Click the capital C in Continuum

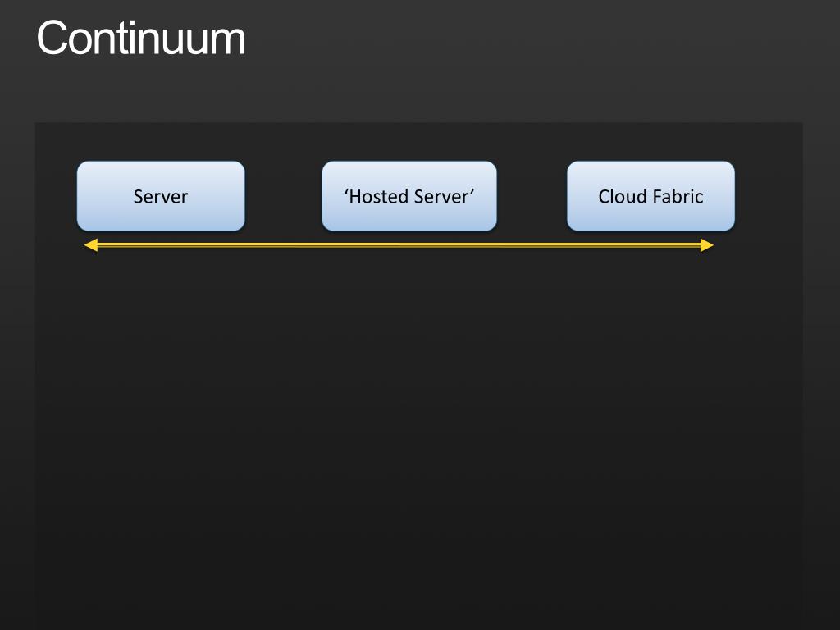tap(50, 38)
